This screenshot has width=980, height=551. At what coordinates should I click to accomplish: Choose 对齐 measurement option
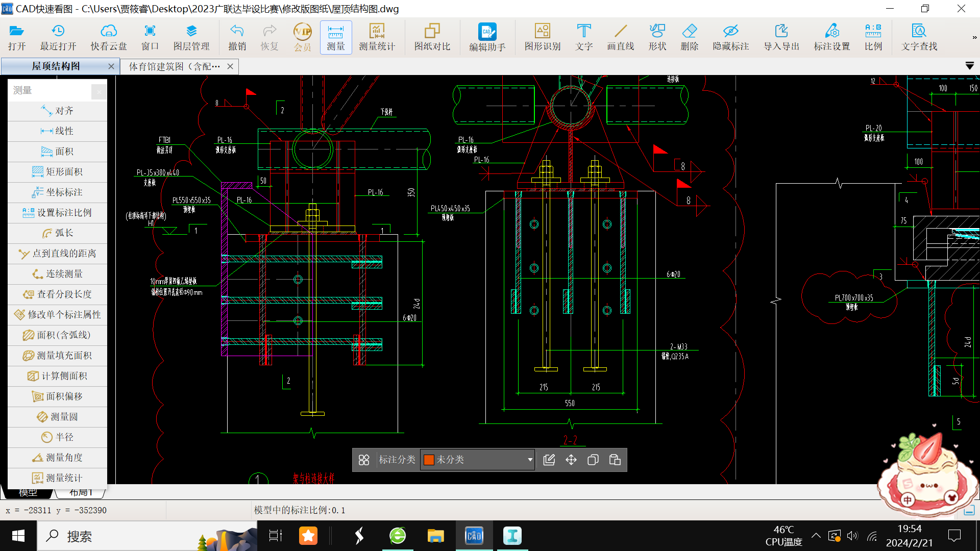click(x=58, y=111)
